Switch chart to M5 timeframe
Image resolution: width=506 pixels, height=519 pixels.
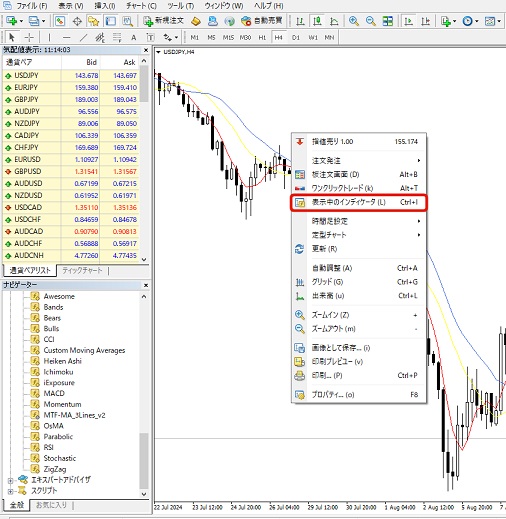click(211, 37)
